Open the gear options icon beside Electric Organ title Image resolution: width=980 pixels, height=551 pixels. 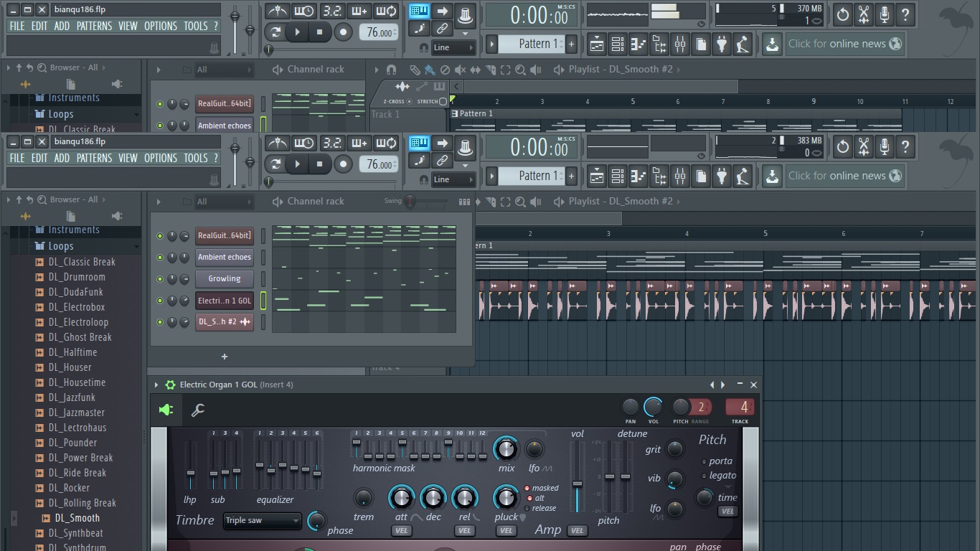170,385
